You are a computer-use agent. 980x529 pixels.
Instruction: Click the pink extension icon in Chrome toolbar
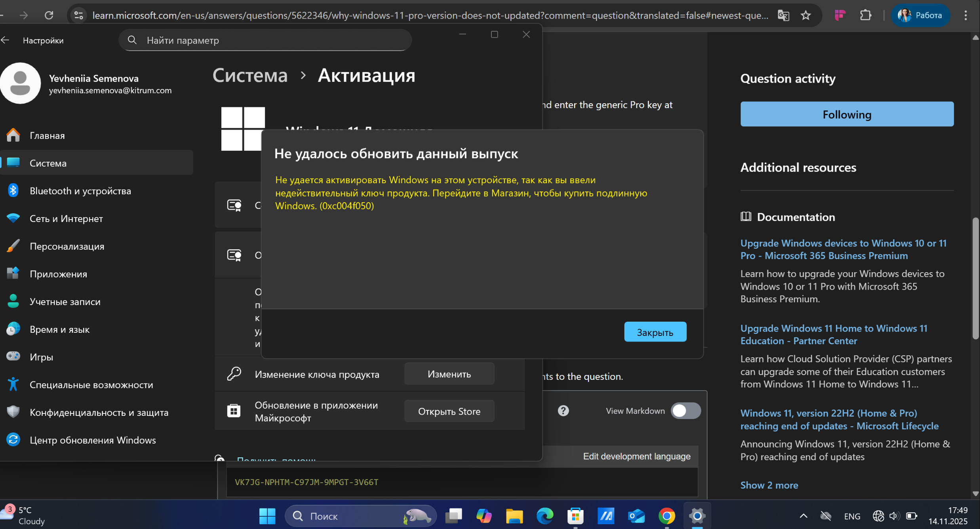[x=840, y=15]
